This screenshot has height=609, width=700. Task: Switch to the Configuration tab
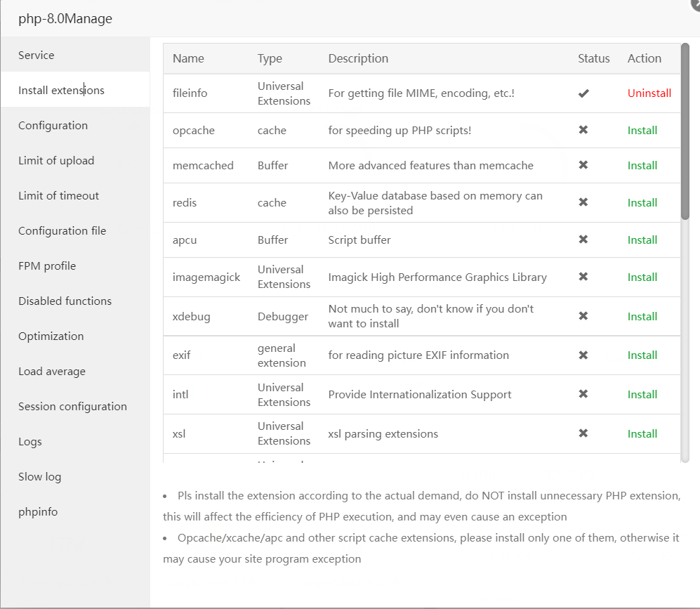53,125
